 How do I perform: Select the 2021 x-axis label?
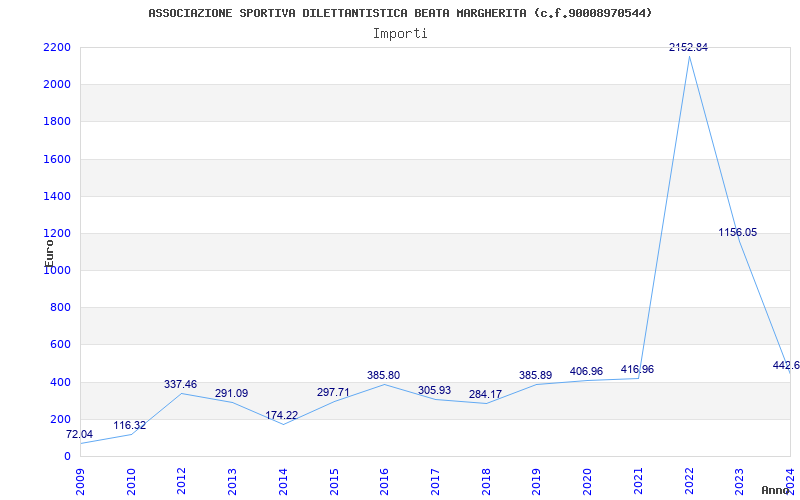pyautogui.click(x=638, y=482)
